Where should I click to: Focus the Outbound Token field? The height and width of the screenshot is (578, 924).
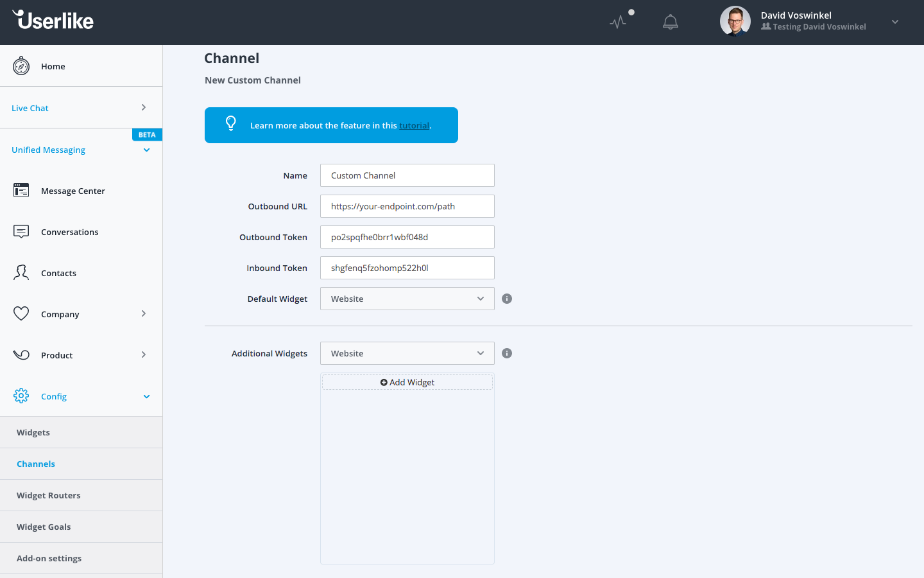coord(407,237)
